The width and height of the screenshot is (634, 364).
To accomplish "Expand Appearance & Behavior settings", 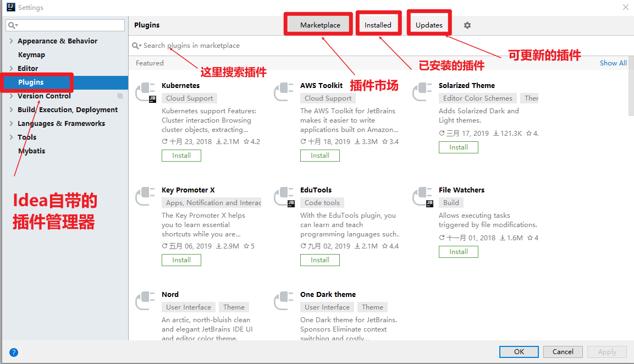I will point(12,41).
